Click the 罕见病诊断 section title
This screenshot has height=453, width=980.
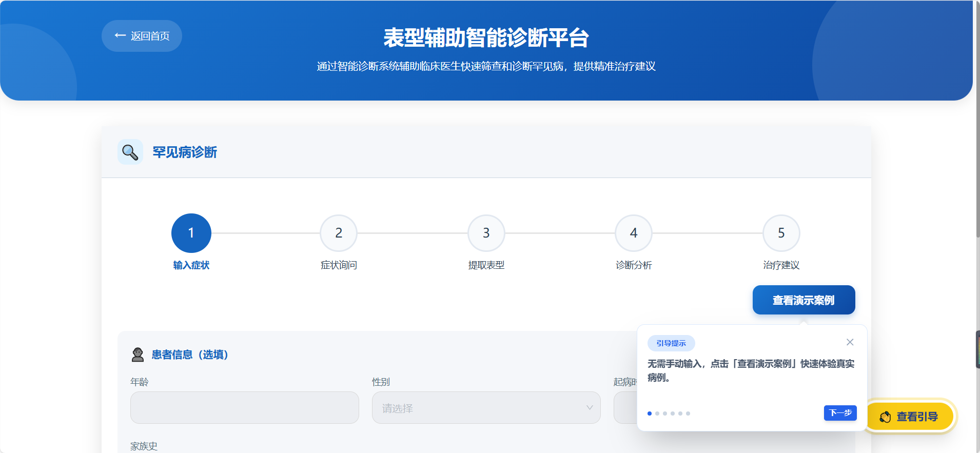tap(185, 152)
